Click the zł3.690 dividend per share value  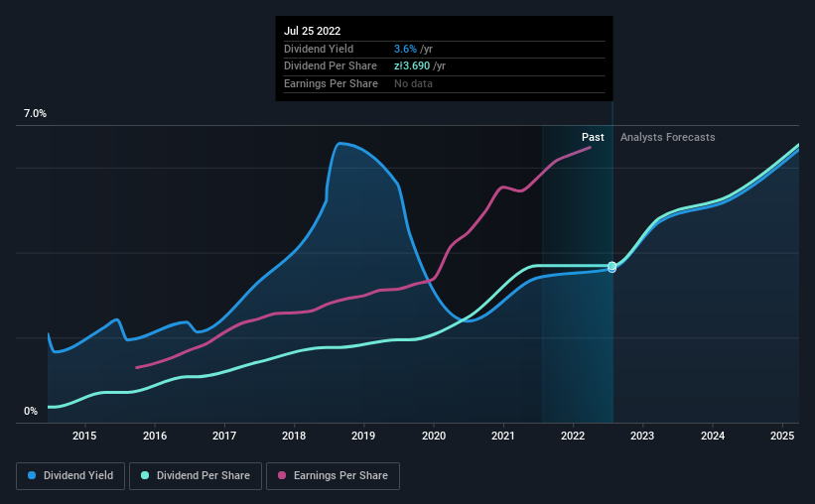point(412,66)
